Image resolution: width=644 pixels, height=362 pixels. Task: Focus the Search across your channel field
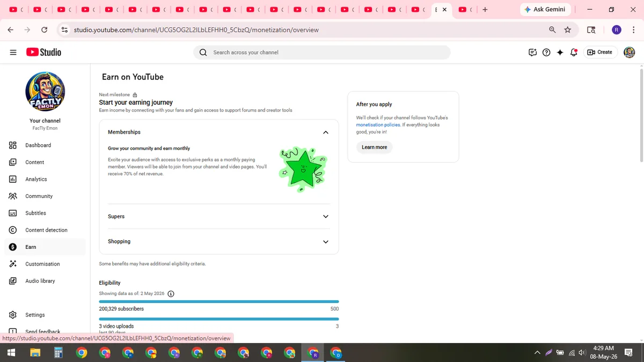click(x=322, y=52)
